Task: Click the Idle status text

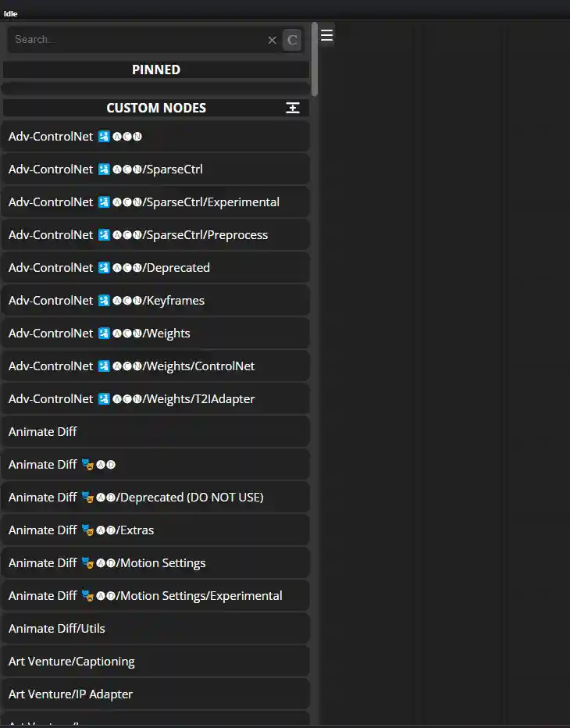Action: click(x=11, y=14)
